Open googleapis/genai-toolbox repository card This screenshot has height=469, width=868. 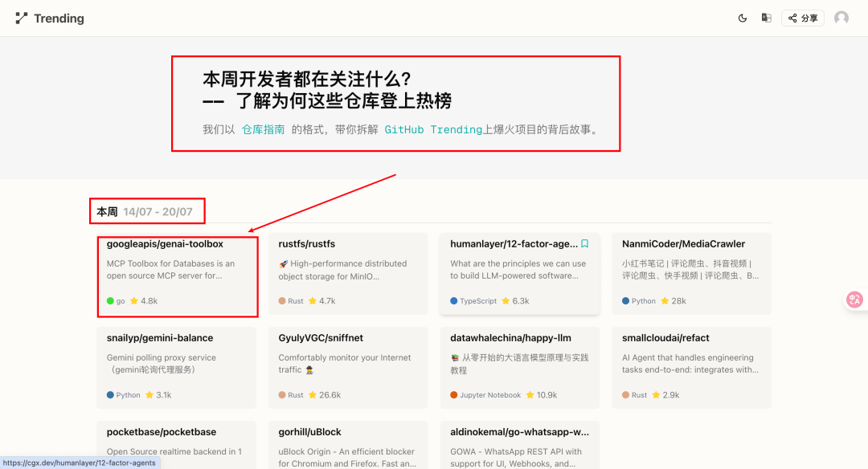coord(177,274)
